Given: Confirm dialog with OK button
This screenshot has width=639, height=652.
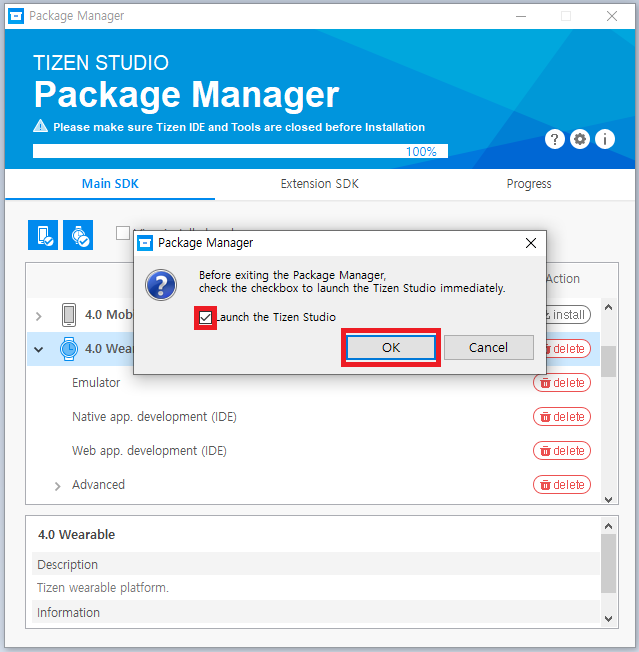Looking at the screenshot, I should (x=391, y=348).
